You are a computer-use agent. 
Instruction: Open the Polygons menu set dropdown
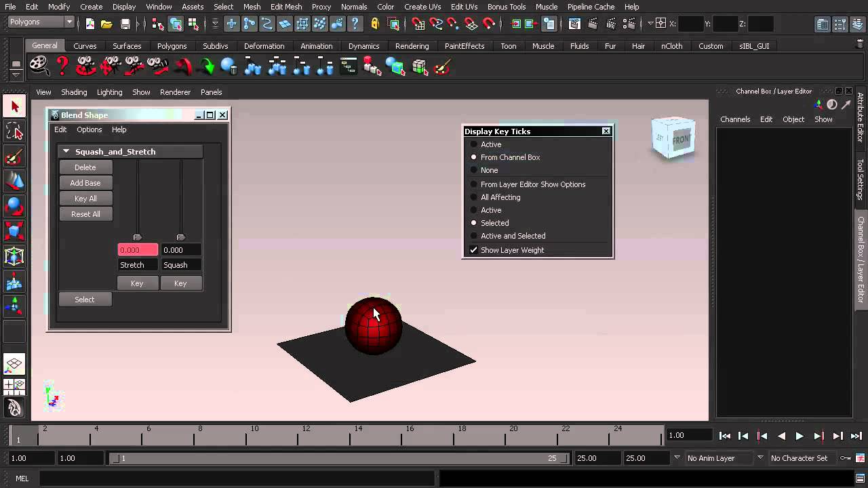(x=41, y=22)
